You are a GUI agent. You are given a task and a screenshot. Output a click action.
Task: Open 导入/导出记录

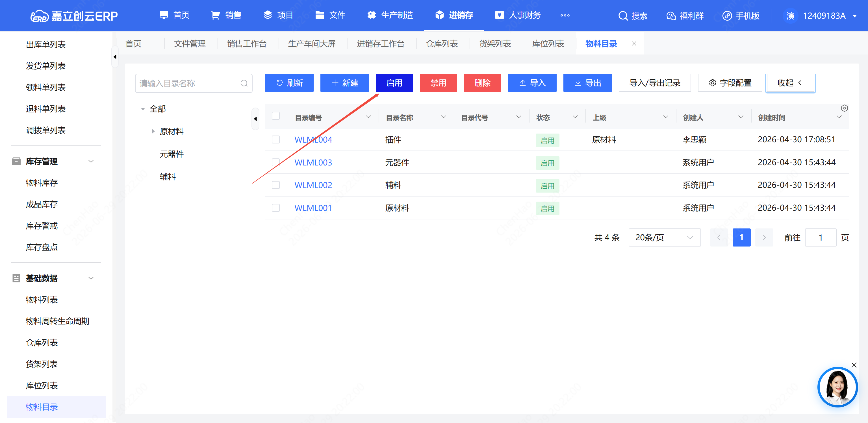[655, 83]
